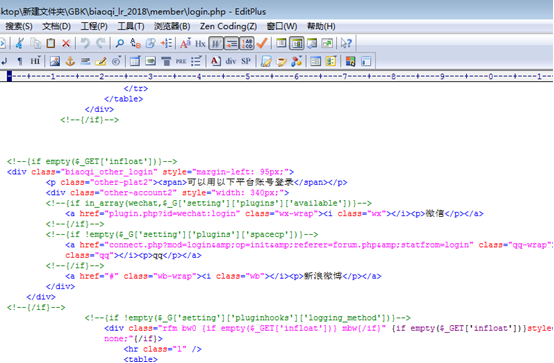Click the Java applet coffee cup icon
Viewport: 554px width, 363px height.
281,61
